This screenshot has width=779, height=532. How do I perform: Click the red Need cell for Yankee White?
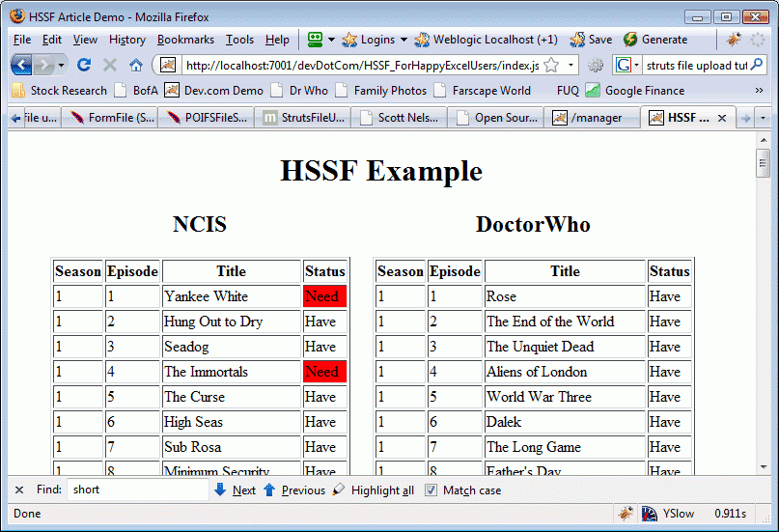[x=325, y=296]
